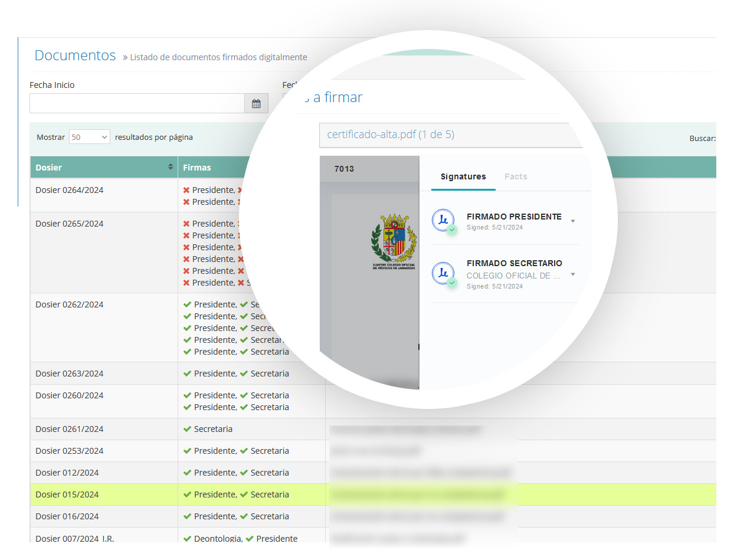Click the FIRMADO PRESIDENTE signature badge icon
This screenshot has width=734, height=560.
(x=443, y=221)
